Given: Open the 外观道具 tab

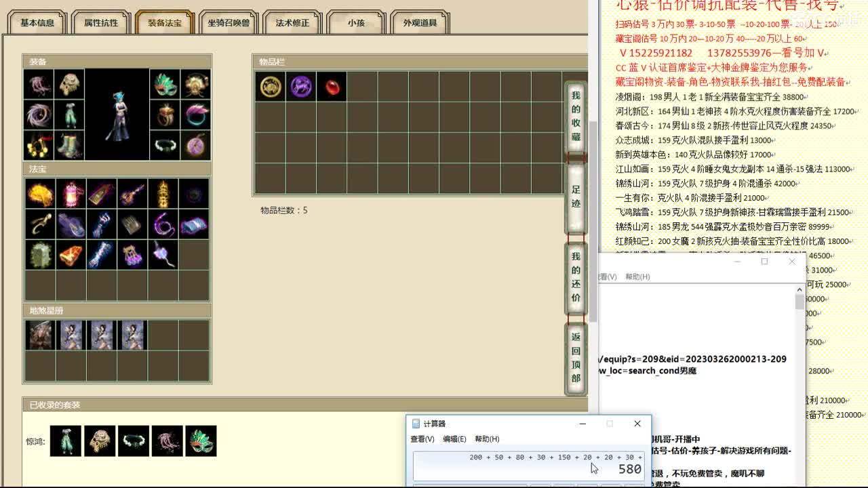Looking at the screenshot, I should coord(420,22).
